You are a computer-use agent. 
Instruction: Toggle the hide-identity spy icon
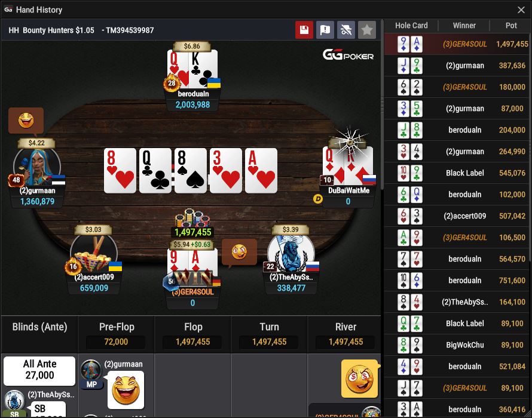tap(346, 30)
